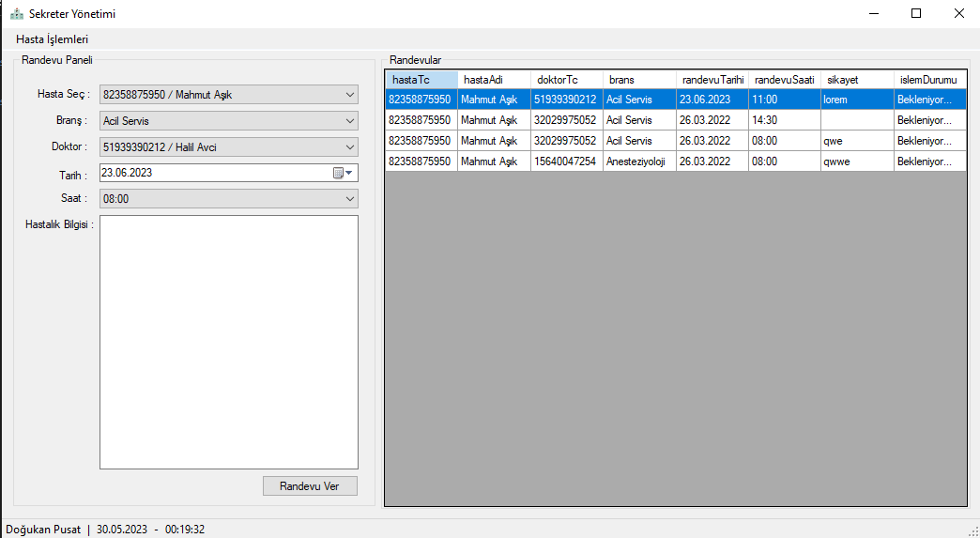Sort by the randevuSaati column header
Image resolution: width=980 pixels, height=538 pixels.
(785, 80)
